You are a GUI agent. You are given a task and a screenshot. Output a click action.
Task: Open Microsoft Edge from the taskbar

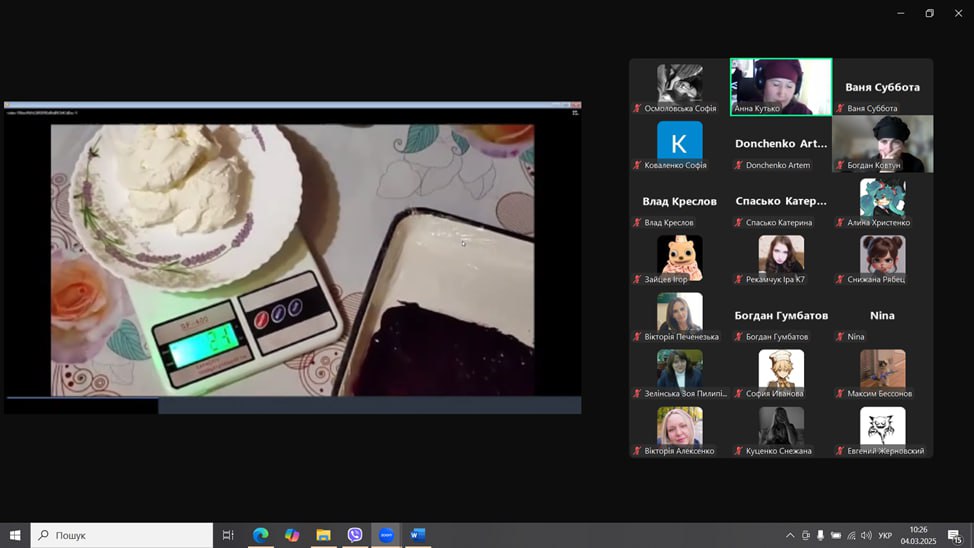(260, 535)
